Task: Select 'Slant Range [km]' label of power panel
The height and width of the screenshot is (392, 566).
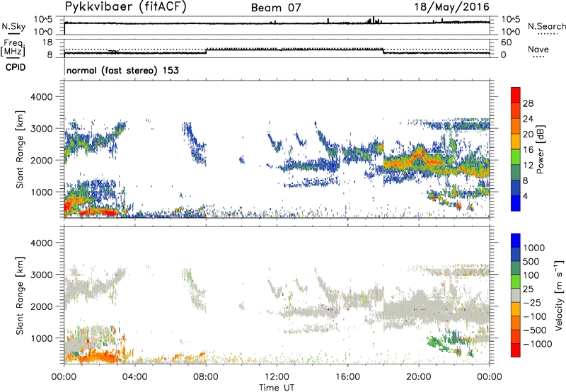Action: pos(20,149)
